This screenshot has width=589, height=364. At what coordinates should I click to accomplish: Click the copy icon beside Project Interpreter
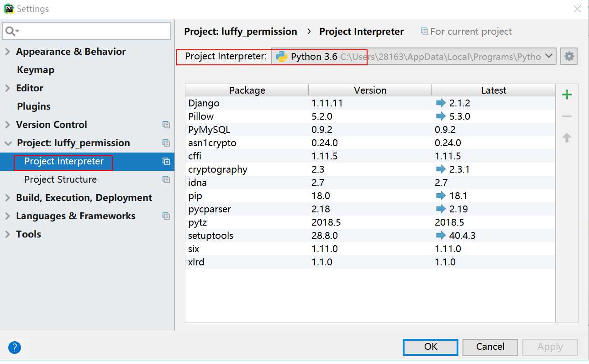[x=166, y=161]
